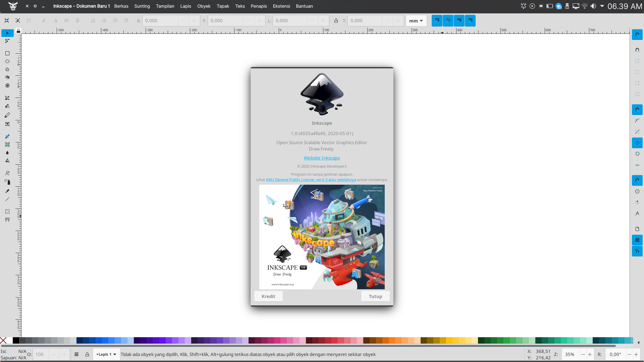Toggle scale rounded corners option
This screenshot has height=362, width=644.
click(x=448, y=20)
